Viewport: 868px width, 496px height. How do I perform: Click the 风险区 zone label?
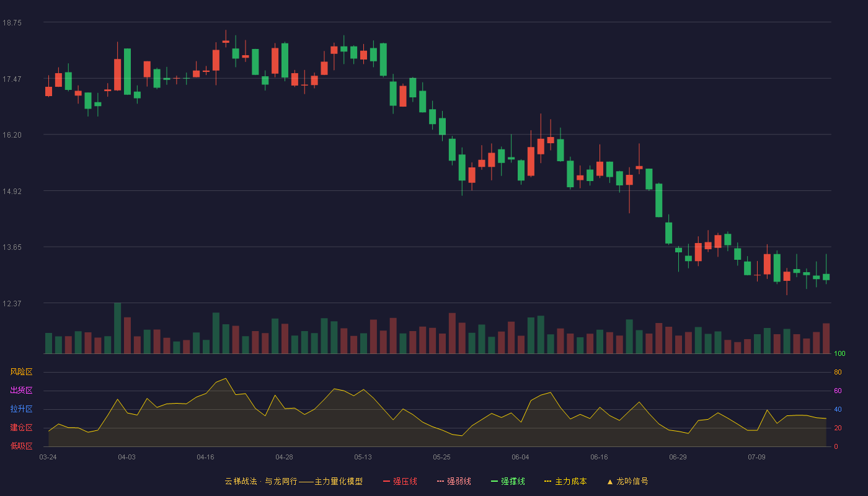tap(21, 372)
